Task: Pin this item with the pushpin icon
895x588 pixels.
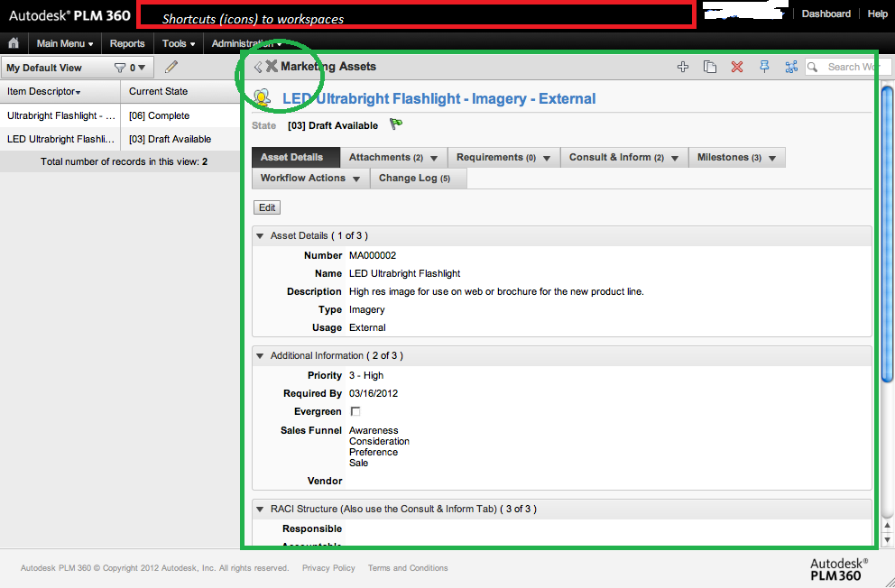Action: pos(764,67)
